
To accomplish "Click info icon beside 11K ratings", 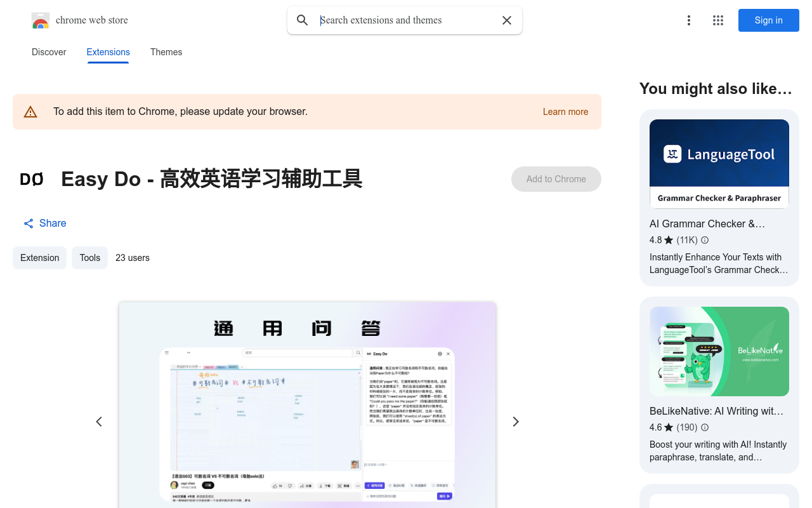I will 705,240.
